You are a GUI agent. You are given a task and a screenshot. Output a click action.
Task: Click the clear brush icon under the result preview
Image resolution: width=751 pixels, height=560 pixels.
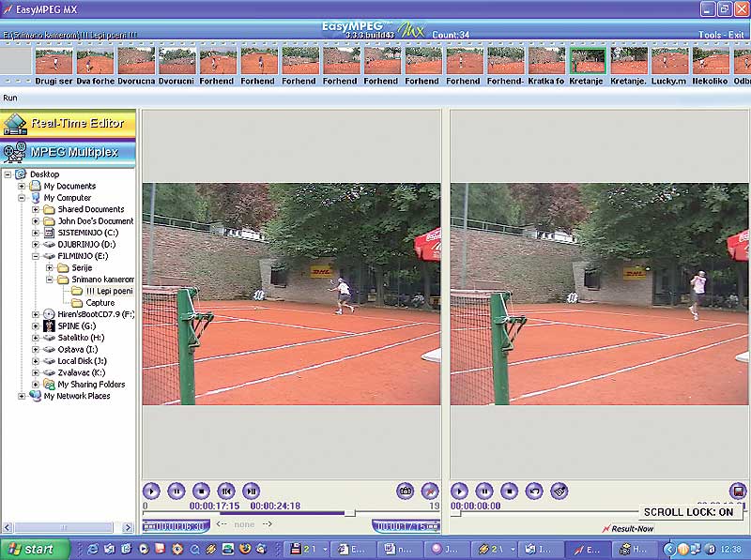(559, 492)
